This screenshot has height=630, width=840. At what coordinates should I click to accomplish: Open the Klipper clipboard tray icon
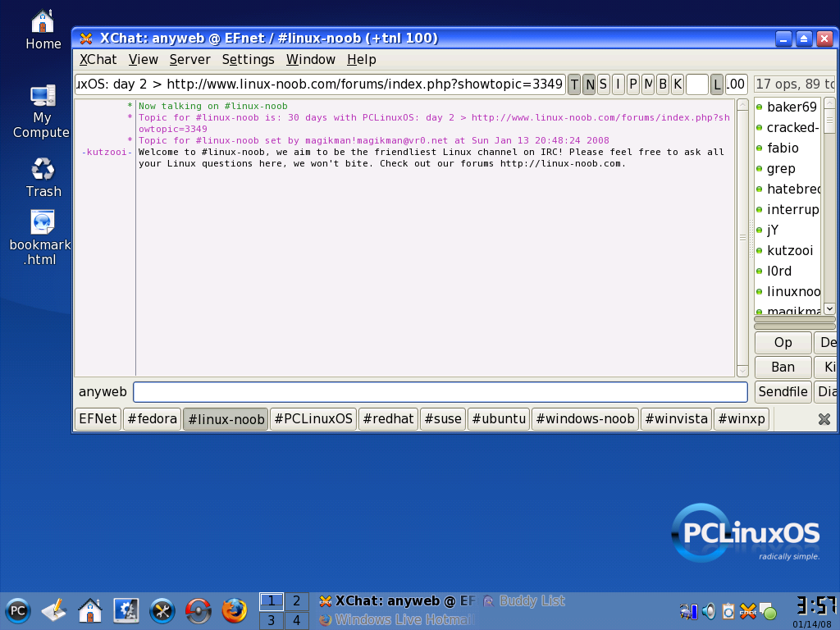tap(728, 610)
